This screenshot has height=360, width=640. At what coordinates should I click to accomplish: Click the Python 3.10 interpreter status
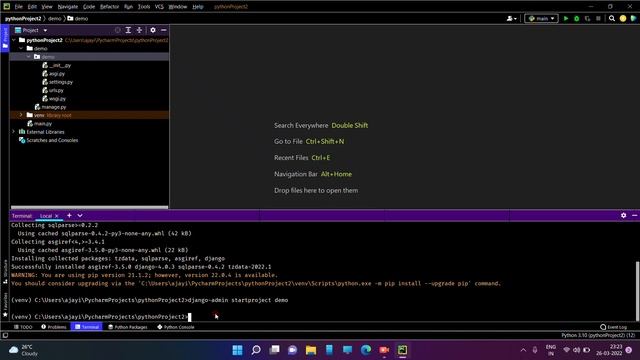pyautogui.click(x=598, y=335)
